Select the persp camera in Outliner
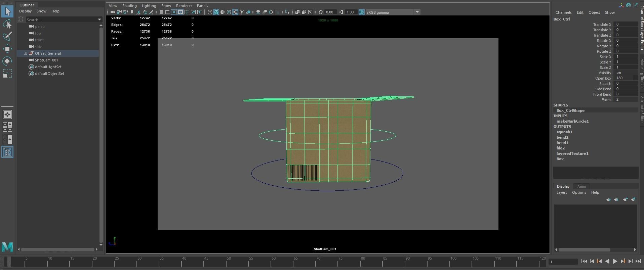644x270 pixels. tap(40, 27)
